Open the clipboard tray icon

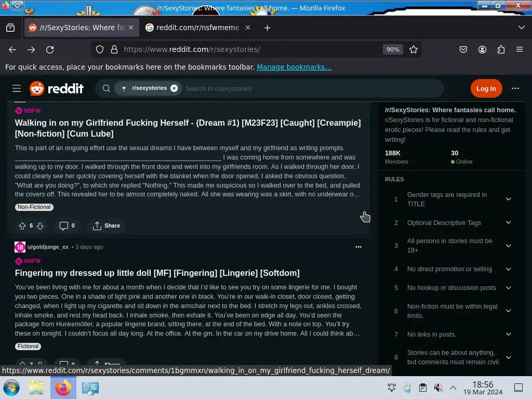tap(422, 388)
